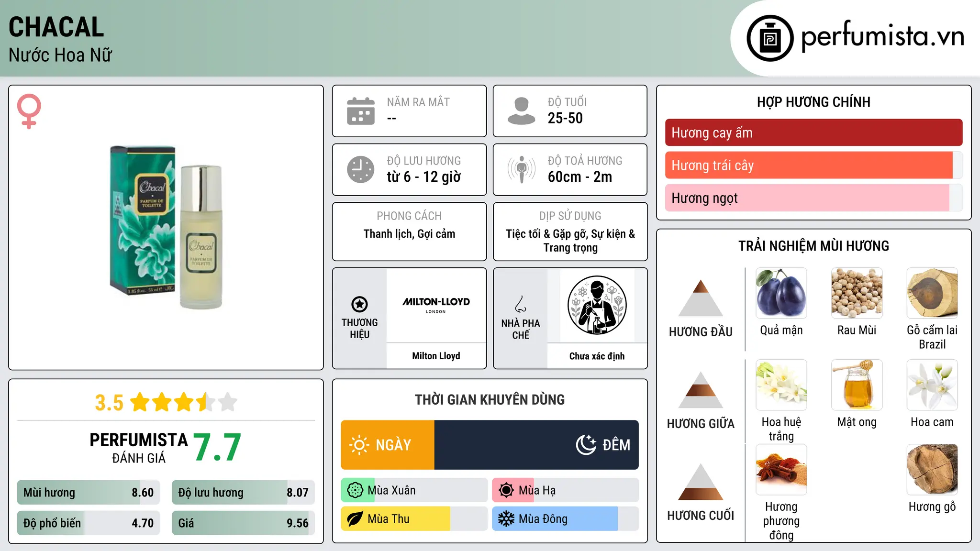The height and width of the screenshot is (551, 980).
Task: Click the sillage icon beside Độ toả hương
Action: (x=521, y=169)
